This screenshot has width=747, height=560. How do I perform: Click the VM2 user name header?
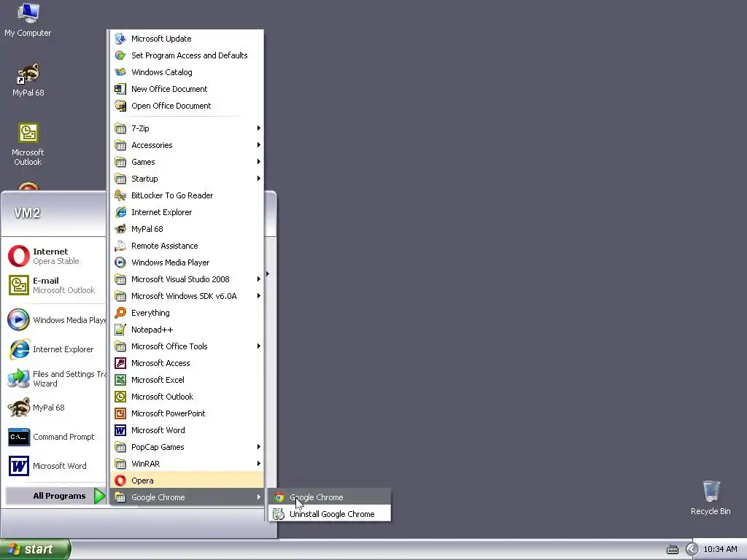(27, 213)
